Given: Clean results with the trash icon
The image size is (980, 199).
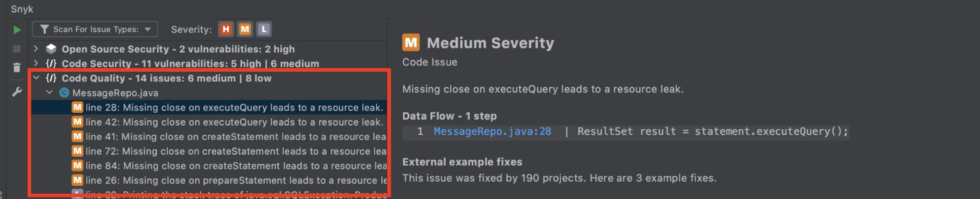Looking at the screenshot, I should pyautogui.click(x=16, y=68).
